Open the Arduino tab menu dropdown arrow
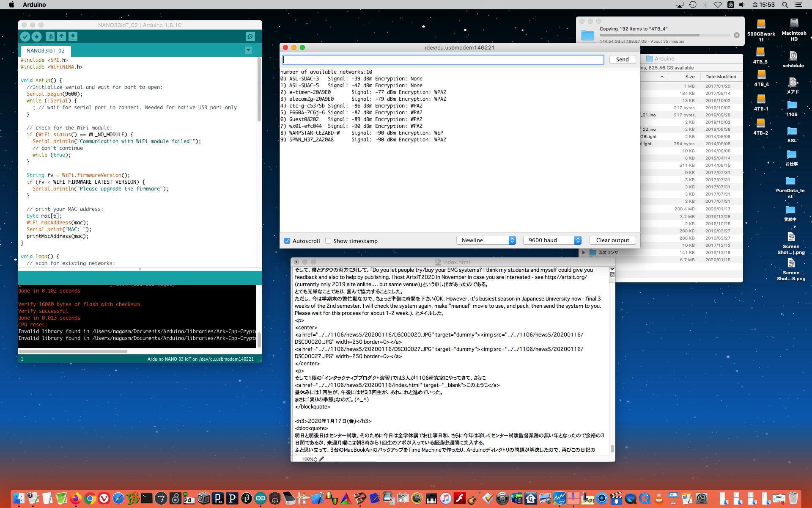 248,50
